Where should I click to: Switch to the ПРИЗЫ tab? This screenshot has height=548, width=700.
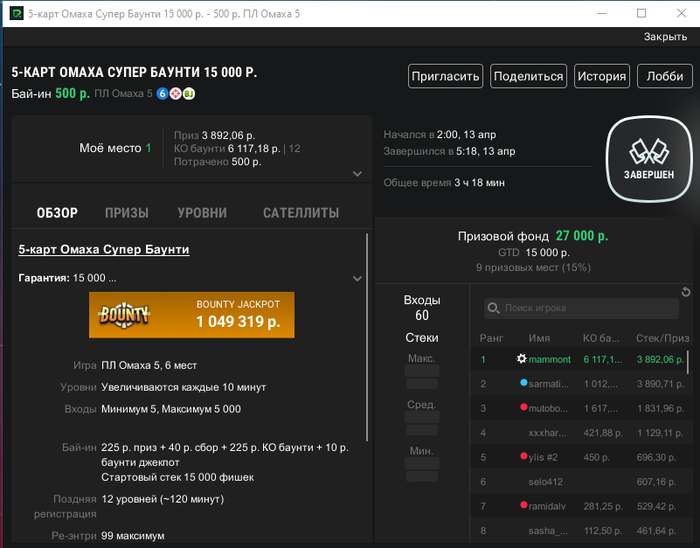pyautogui.click(x=127, y=213)
